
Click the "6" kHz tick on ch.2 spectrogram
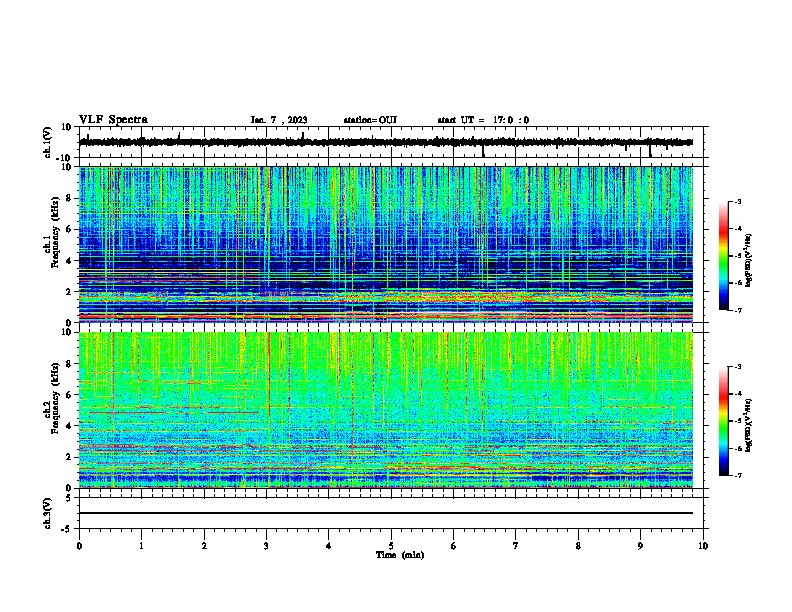[x=69, y=395]
